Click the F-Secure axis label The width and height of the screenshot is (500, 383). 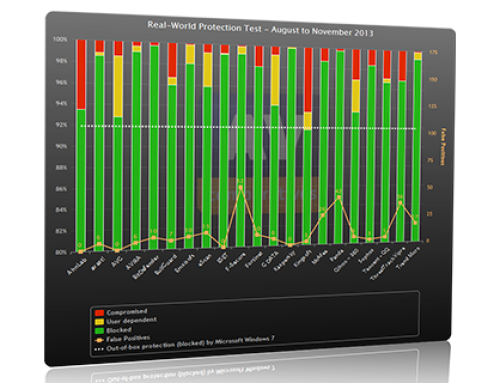pos(235,262)
